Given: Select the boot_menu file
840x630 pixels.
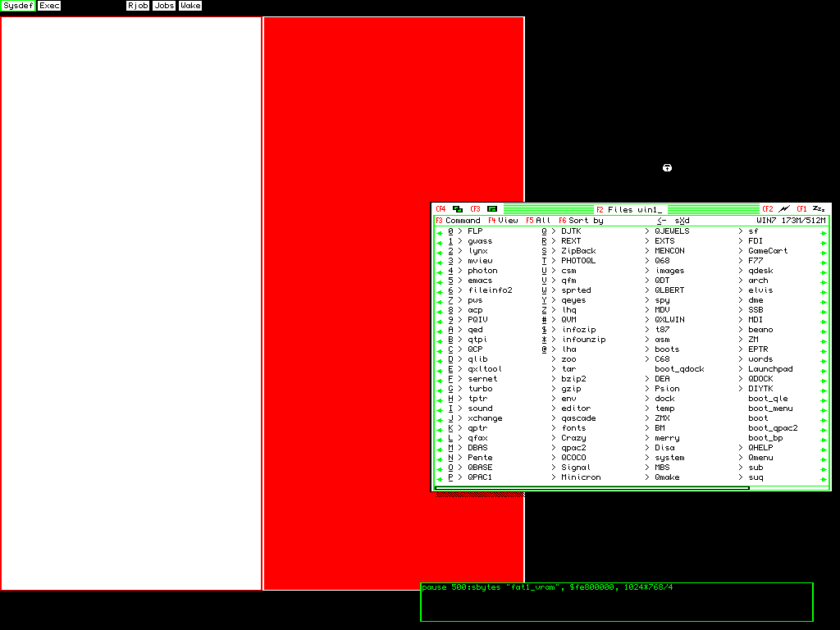Looking at the screenshot, I should click(x=770, y=409).
